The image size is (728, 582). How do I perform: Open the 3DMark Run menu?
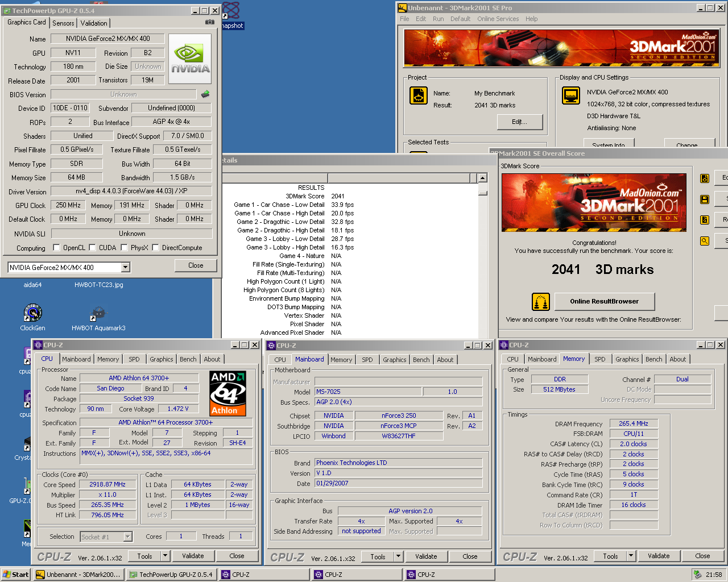click(438, 19)
